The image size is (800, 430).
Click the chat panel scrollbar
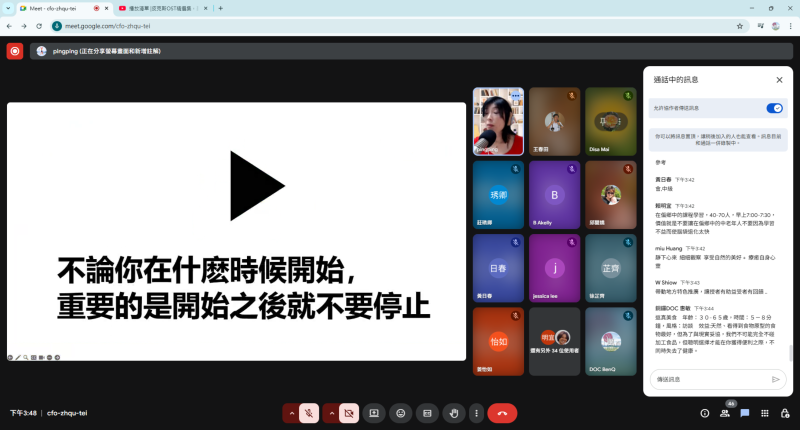[x=790, y=352]
